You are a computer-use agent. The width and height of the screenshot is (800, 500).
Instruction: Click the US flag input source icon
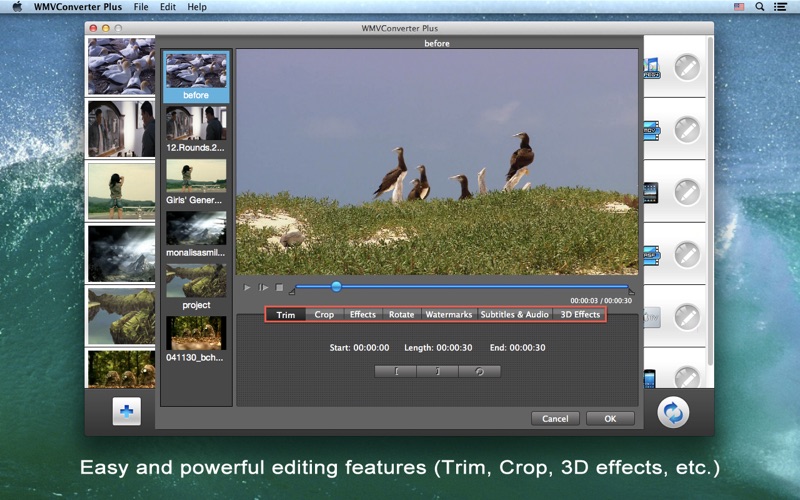[739, 7]
